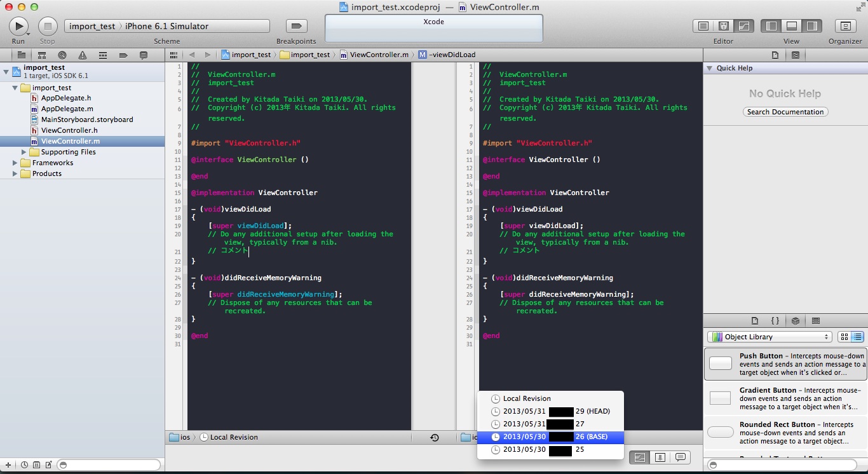This screenshot has height=474, width=868.
Task: Switch library to icon view
Action: pyautogui.click(x=844, y=337)
